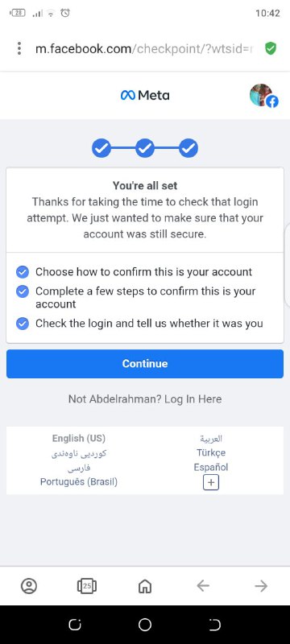Navigate back with the left arrow
Screen dimensions: 290x644
pyautogui.click(x=203, y=586)
